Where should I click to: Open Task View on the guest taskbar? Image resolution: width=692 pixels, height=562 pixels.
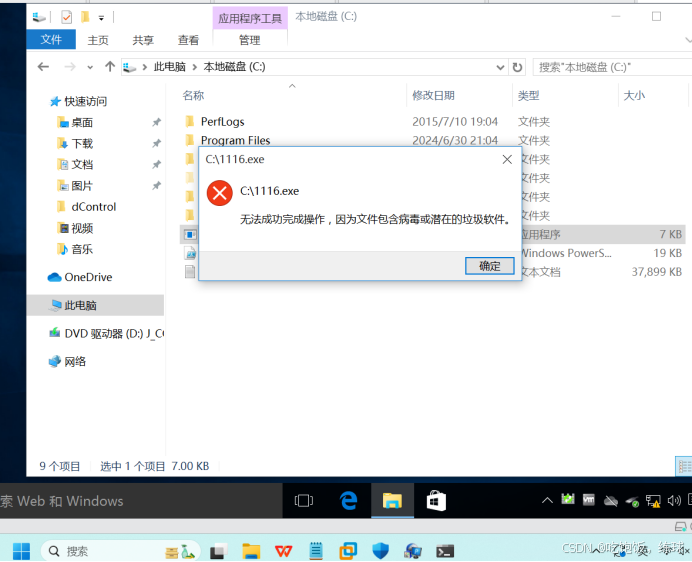pyautogui.click(x=304, y=501)
